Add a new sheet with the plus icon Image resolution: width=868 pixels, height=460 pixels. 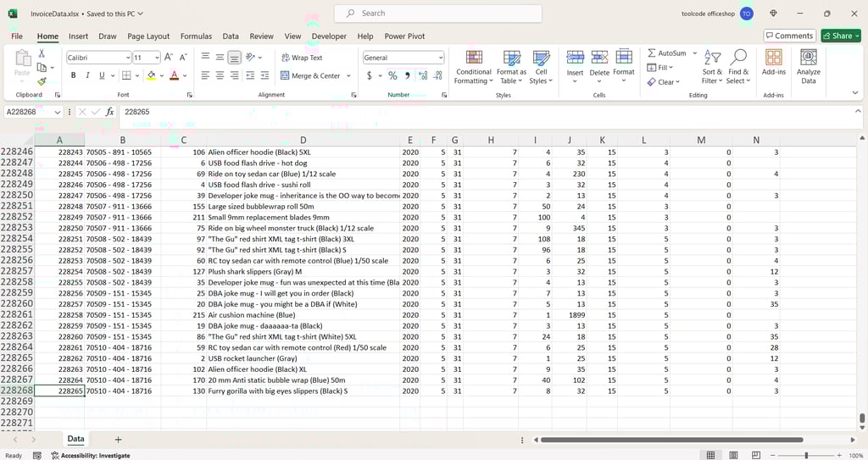pos(118,440)
